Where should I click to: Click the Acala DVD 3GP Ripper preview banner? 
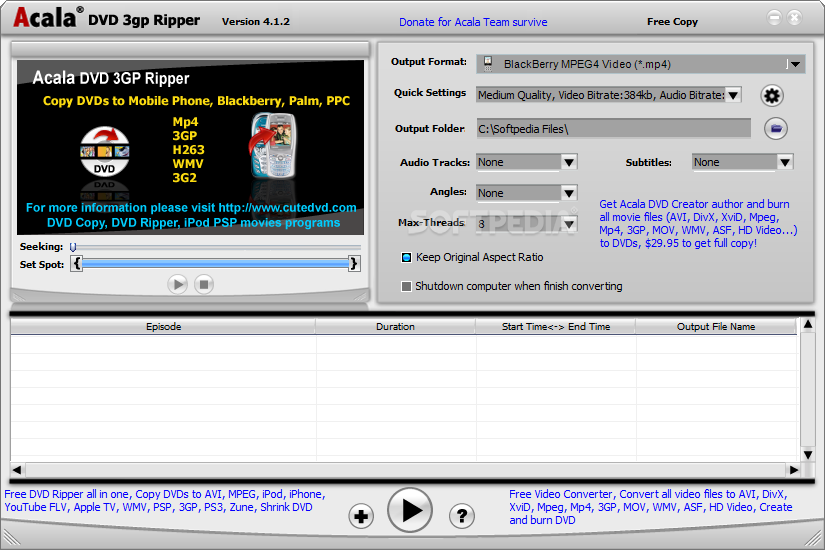pyautogui.click(x=190, y=147)
